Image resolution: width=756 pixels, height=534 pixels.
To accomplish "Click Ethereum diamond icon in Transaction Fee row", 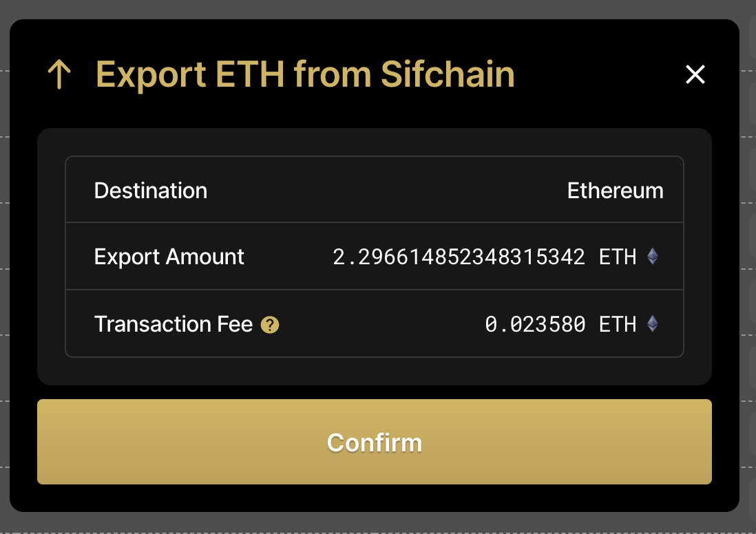I will (653, 324).
